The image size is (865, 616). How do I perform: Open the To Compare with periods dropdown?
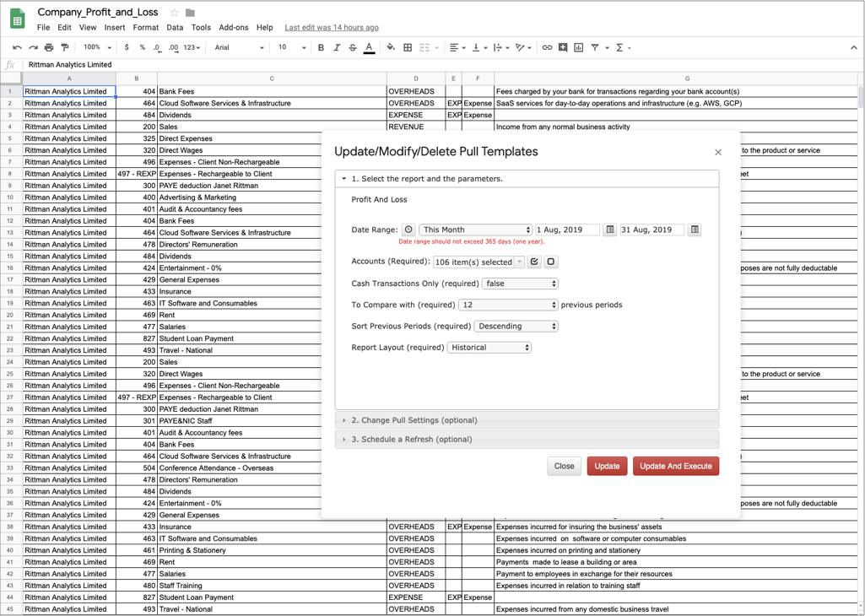[x=509, y=305]
